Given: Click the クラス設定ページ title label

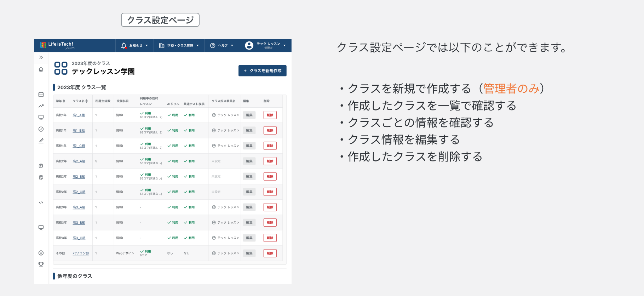Looking at the screenshot, I should click(160, 20).
